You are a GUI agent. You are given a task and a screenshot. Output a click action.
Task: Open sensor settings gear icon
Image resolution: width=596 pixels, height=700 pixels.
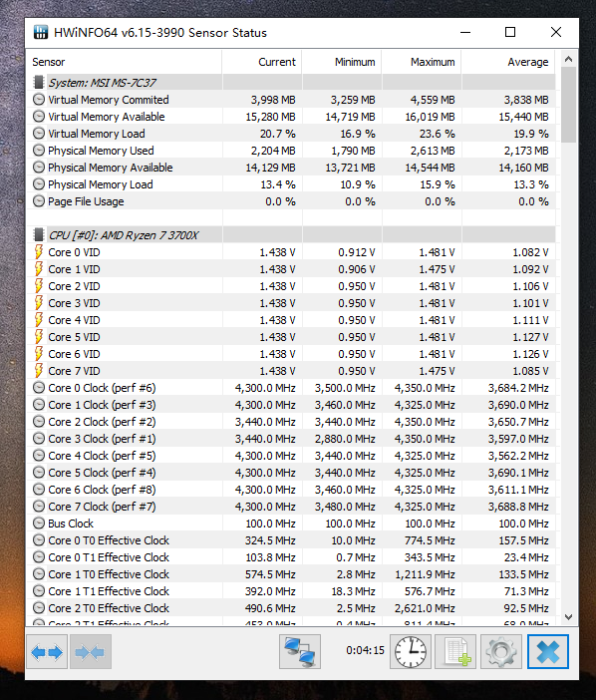pyautogui.click(x=501, y=652)
